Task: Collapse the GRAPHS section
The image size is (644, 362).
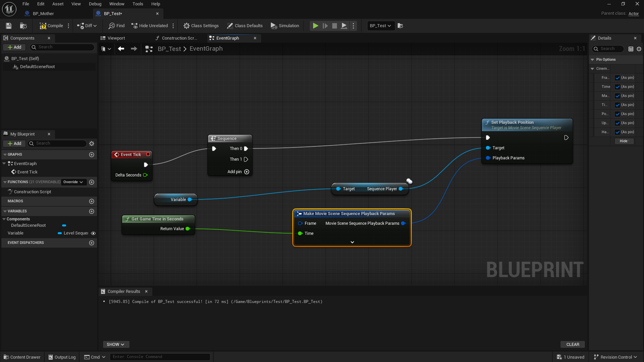Action: tap(5, 155)
